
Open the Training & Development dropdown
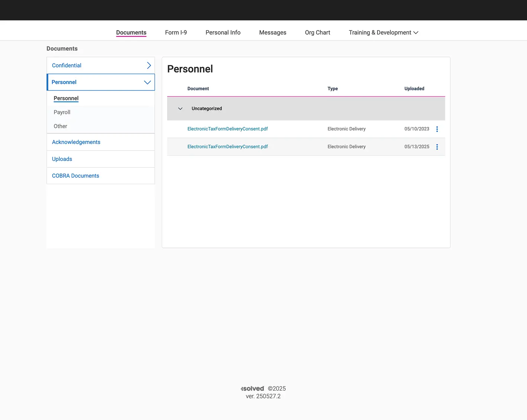point(383,32)
